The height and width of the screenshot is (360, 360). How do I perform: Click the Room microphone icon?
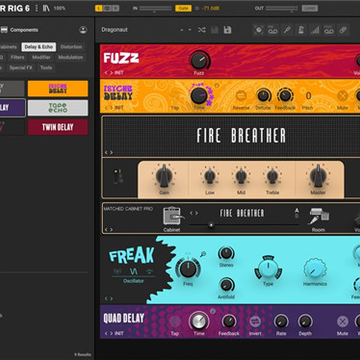tap(319, 216)
